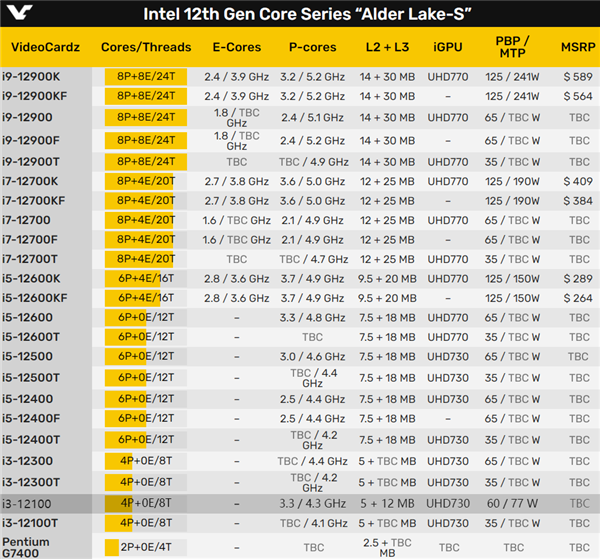Click the $ 384 MSRP of i7-12700KF
600x559 pixels.
pos(578,200)
